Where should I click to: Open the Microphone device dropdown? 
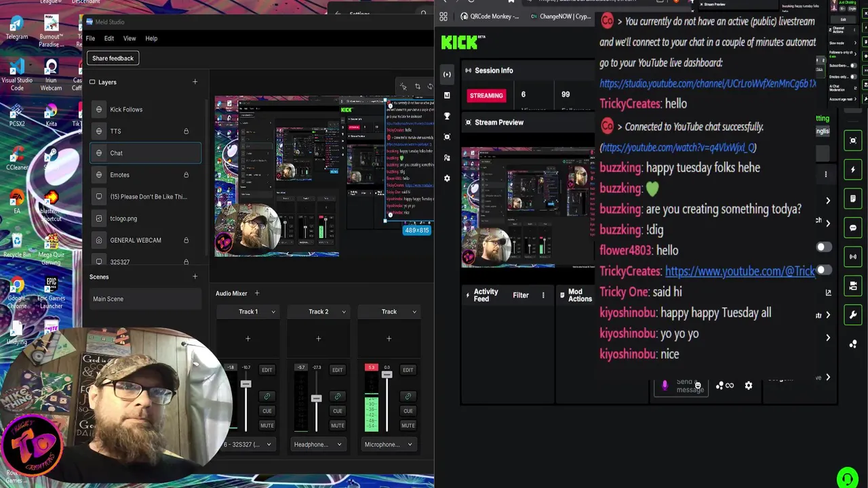[389, 445]
